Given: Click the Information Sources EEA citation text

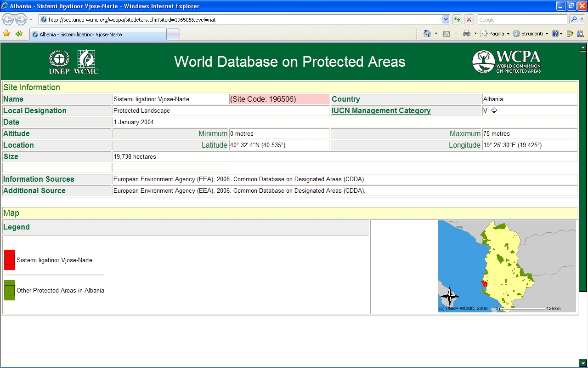Looking at the screenshot, I should coord(239,179).
